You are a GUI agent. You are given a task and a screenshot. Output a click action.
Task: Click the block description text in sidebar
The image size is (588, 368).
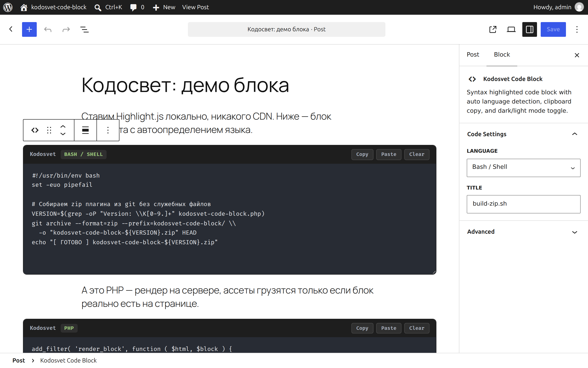[x=519, y=101]
